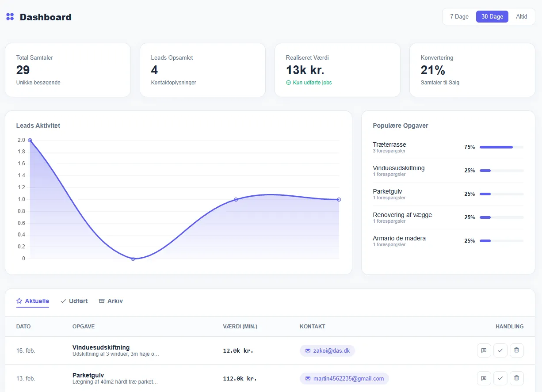Click the highest data point on Leads Aktivitet chart
The image size is (542, 392).
[30, 140]
